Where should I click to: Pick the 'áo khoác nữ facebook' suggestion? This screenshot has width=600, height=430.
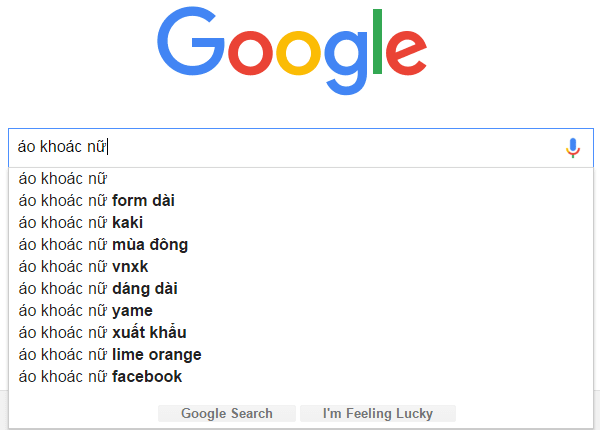(100, 377)
